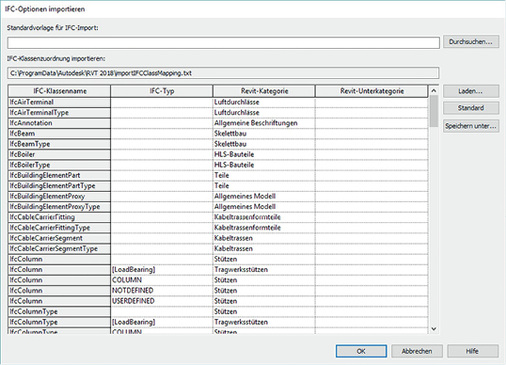506x365 pixels.
Task: Click the Durchsuchen... button
Action: pos(471,42)
